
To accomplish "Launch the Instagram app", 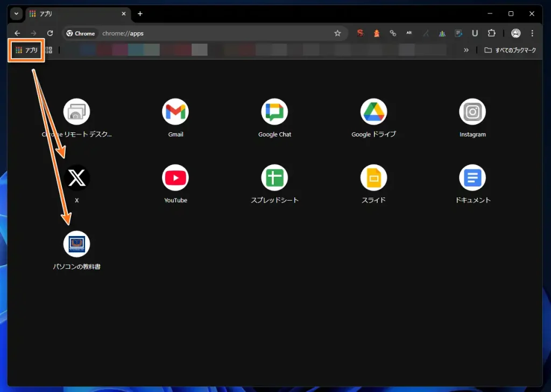I will (x=472, y=112).
